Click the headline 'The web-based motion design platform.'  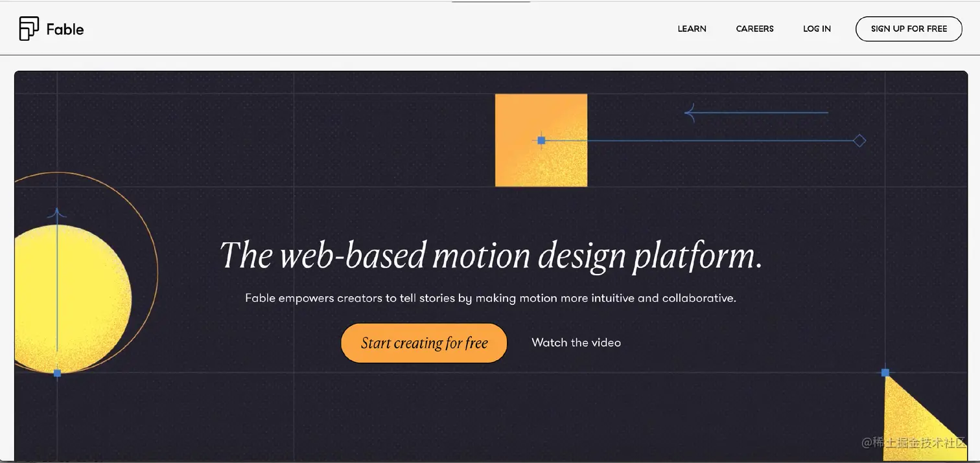pyautogui.click(x=491, y=255)
